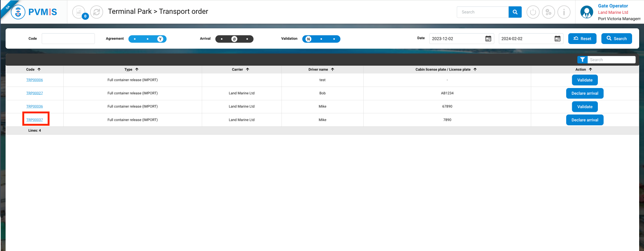
Task: Click the blue filter funnel icon above table
Action: [582, 60]
